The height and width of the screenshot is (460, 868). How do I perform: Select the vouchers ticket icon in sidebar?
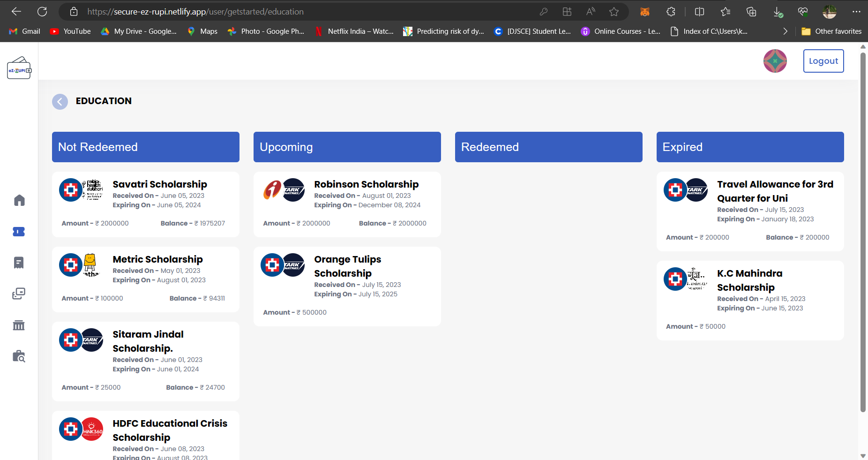pyautogui.click(x=19, y=231)
